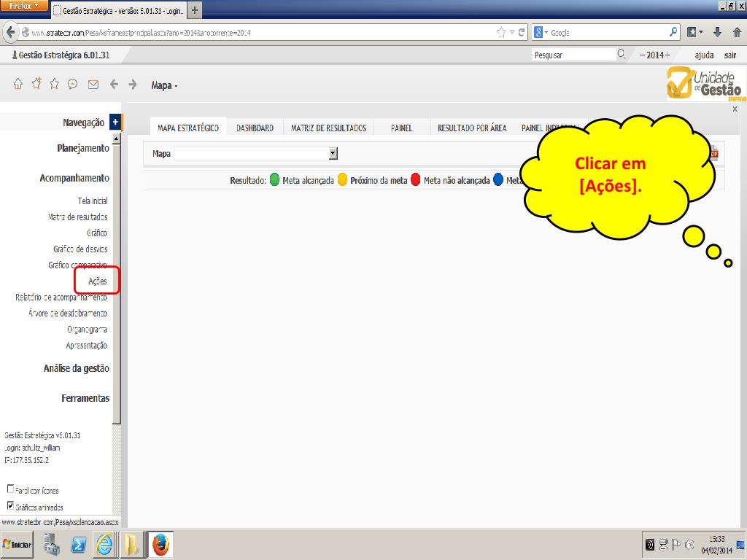The image size is (747, 560).
Task: Decrease year with the minus button
Action: (x=642, y=55)
